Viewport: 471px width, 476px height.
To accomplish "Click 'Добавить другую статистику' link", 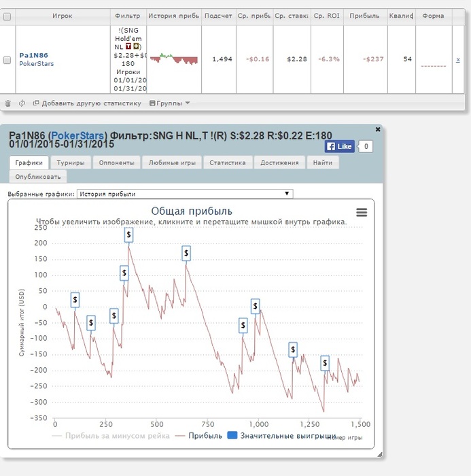I will coord(87,103).
